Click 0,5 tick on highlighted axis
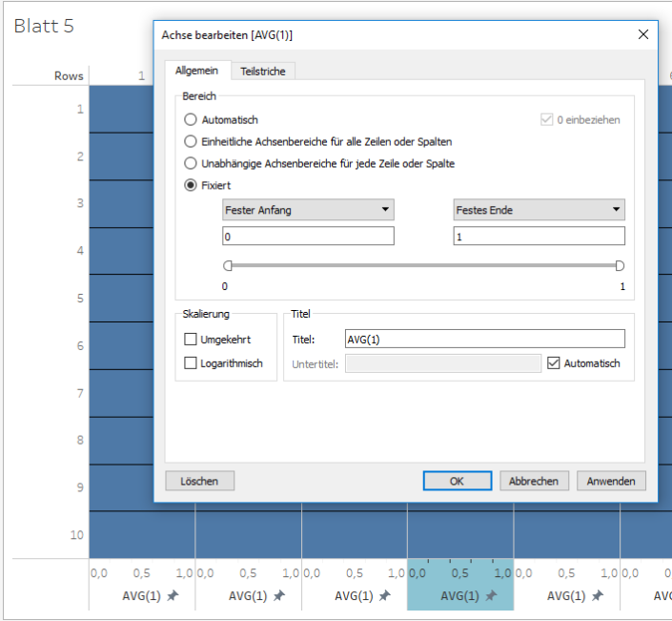The image size is (672, 621). tap(460, 573)
